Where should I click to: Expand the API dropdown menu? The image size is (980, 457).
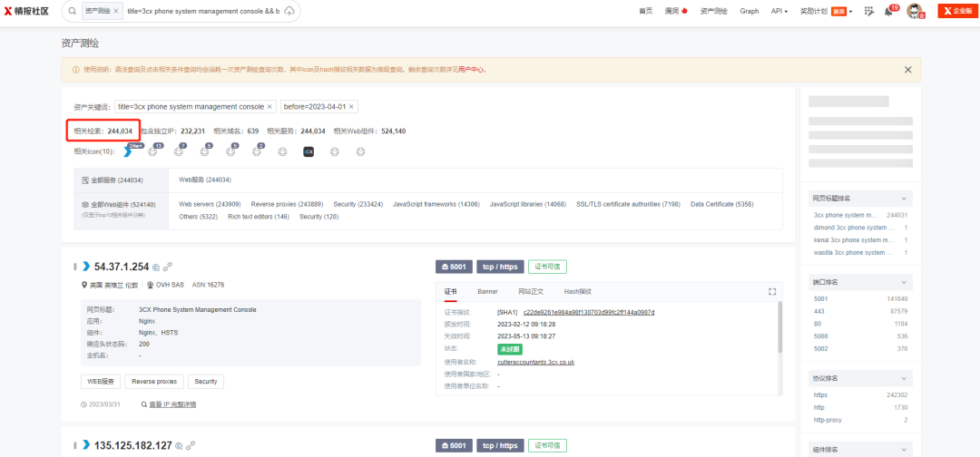[779, 11]
